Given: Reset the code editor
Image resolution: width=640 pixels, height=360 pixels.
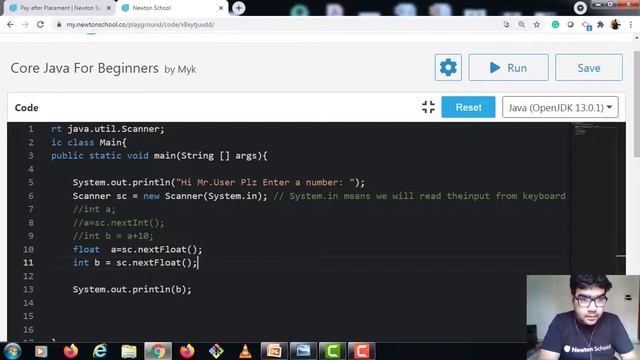Looking at the screenshot, I should click(468, 107).
